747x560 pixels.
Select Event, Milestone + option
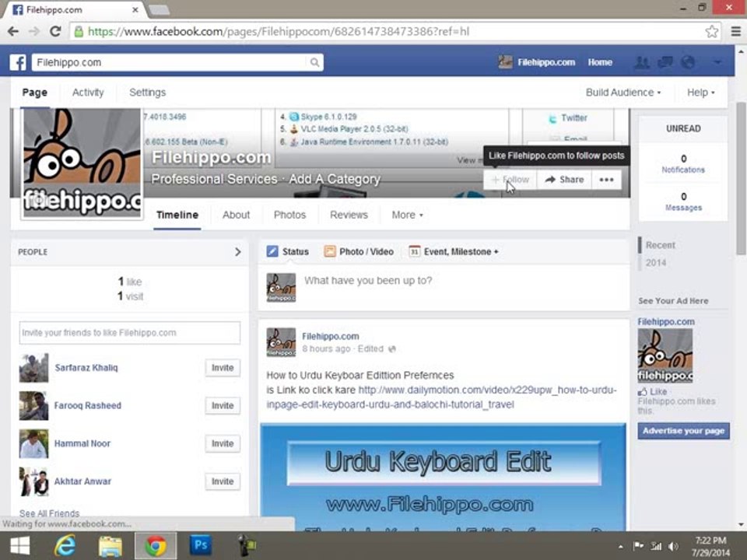(x=454, y=251)
